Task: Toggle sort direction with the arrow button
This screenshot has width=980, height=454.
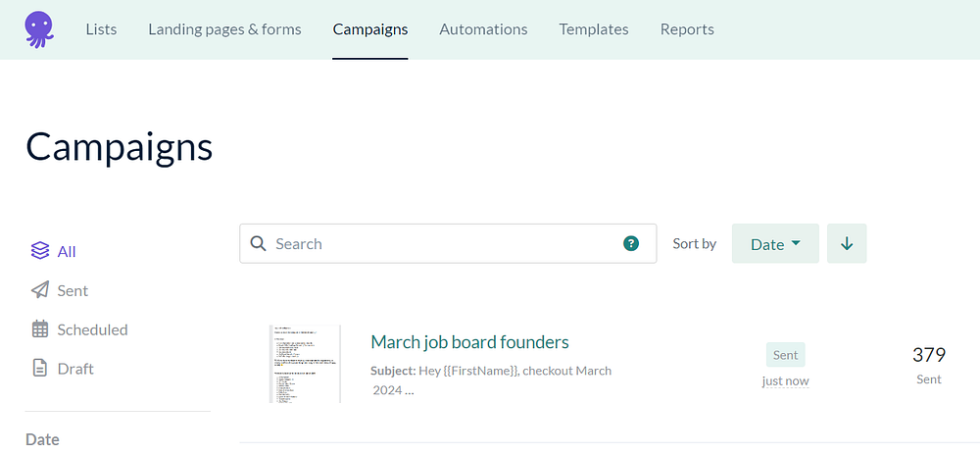Action: click(847, 244)
